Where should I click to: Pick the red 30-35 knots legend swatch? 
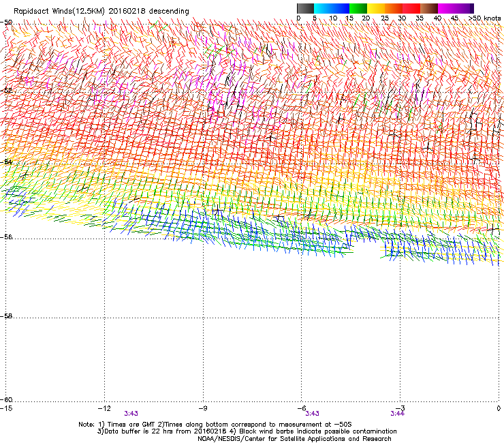(411, 8)
